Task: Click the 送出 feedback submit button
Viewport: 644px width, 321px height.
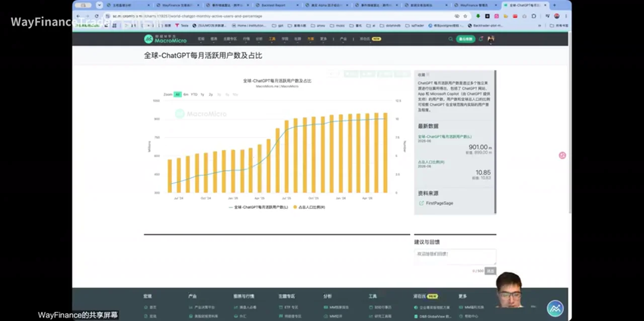Action: pos(491,271)
